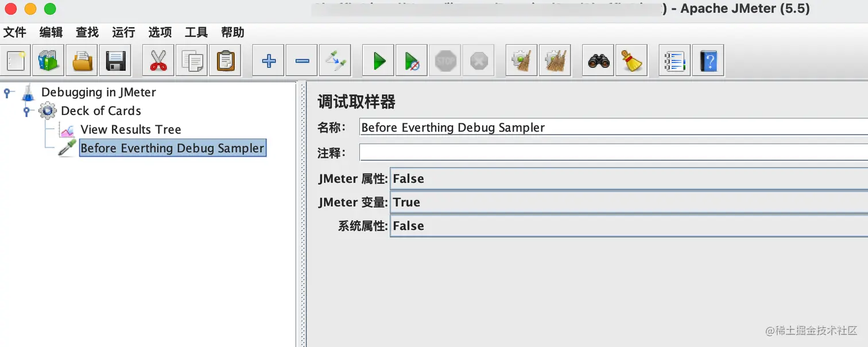This screenshot has height=347, width=868.
Task: Clear results with single broom icon
Action: [x=522, y=60]
